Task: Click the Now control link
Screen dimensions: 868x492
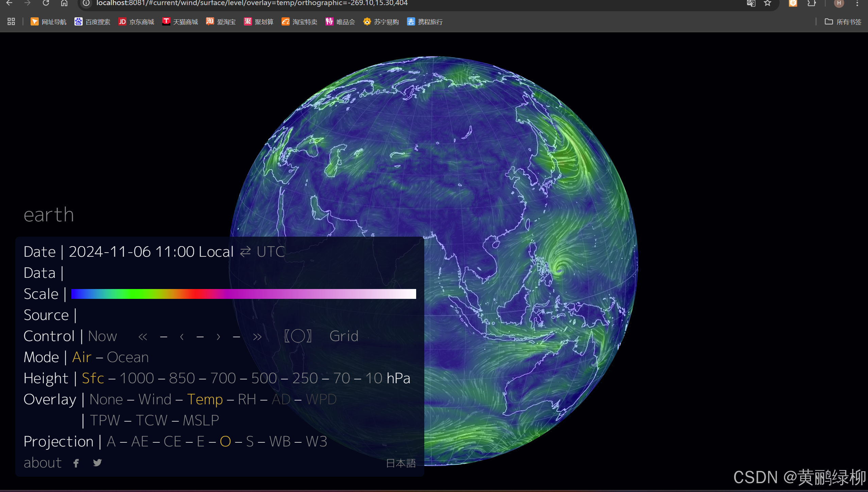Action: click(102, 336)
